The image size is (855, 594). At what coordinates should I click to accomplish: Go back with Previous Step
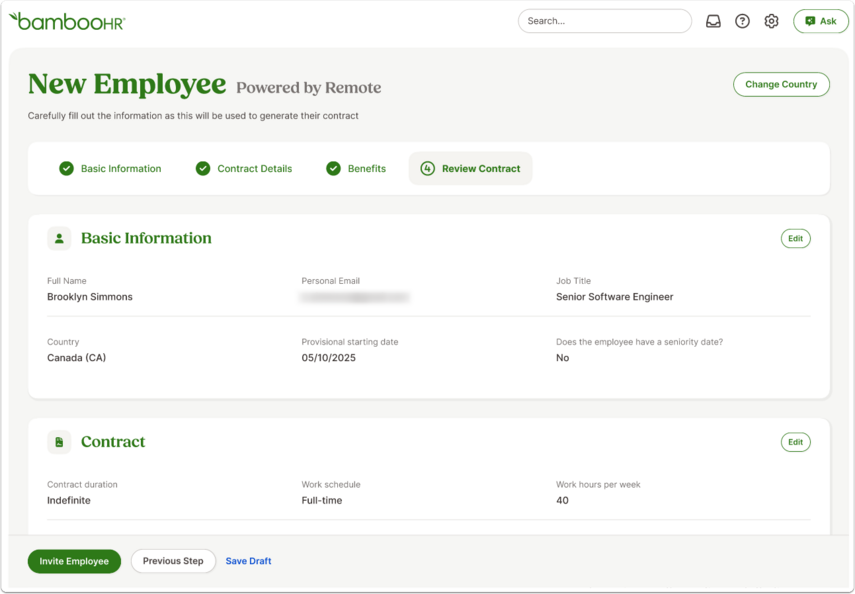pyautogui.click(x=173, y=561)
